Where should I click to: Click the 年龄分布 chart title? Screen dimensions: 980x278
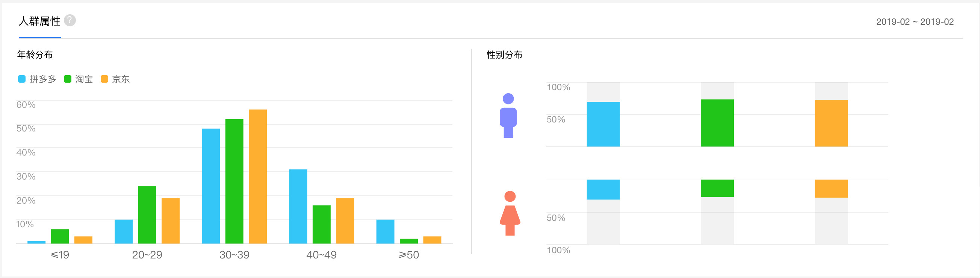pyautogui.click(x=35, y=55)
